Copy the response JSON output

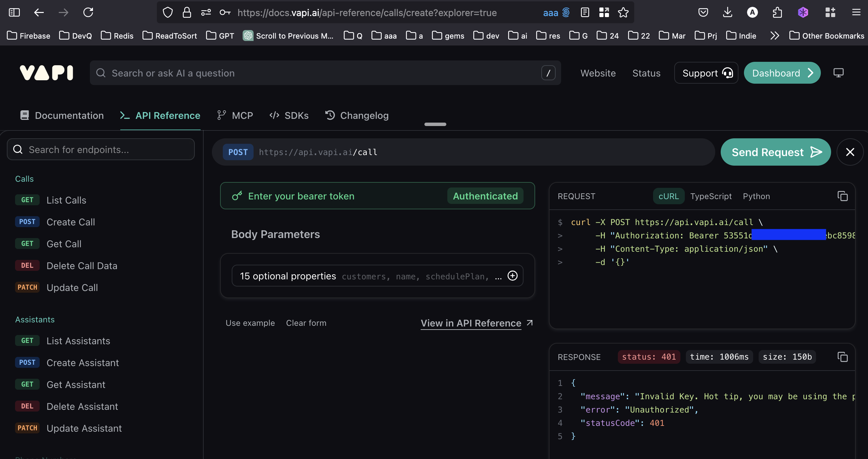coord(842,357)
